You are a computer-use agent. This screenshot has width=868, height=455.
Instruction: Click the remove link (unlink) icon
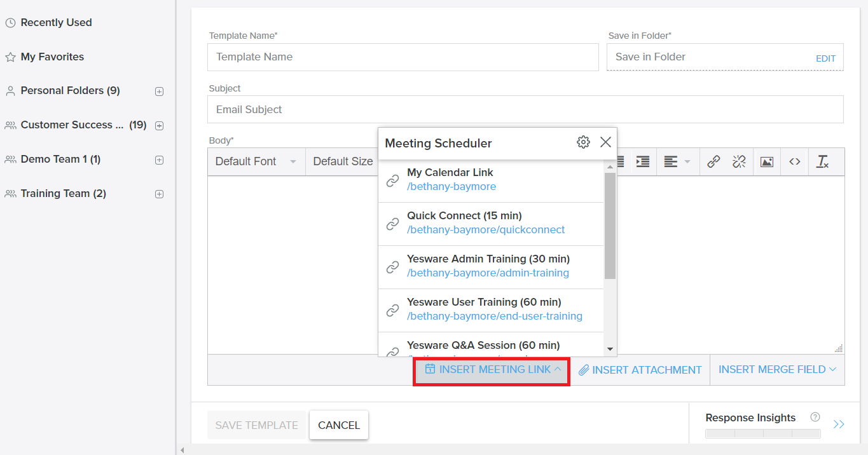[x=739, y=161]
